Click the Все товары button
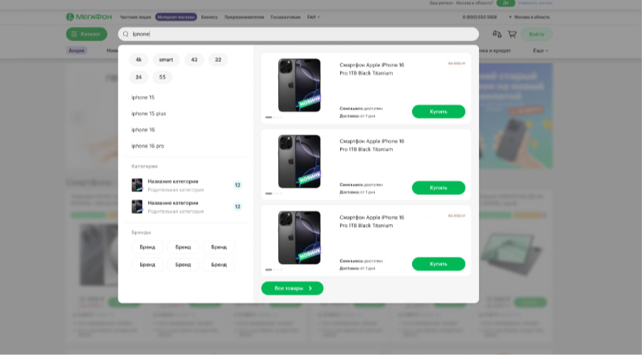 292,288
